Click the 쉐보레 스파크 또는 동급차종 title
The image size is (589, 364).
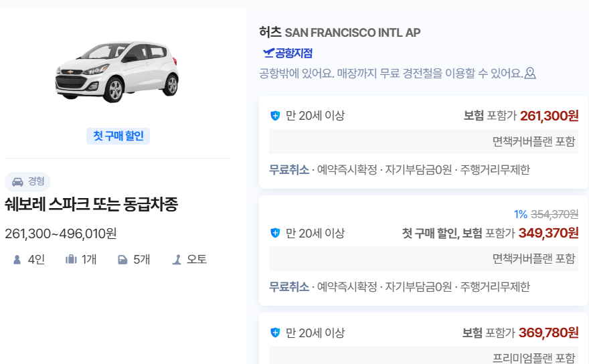coord(91,204)
